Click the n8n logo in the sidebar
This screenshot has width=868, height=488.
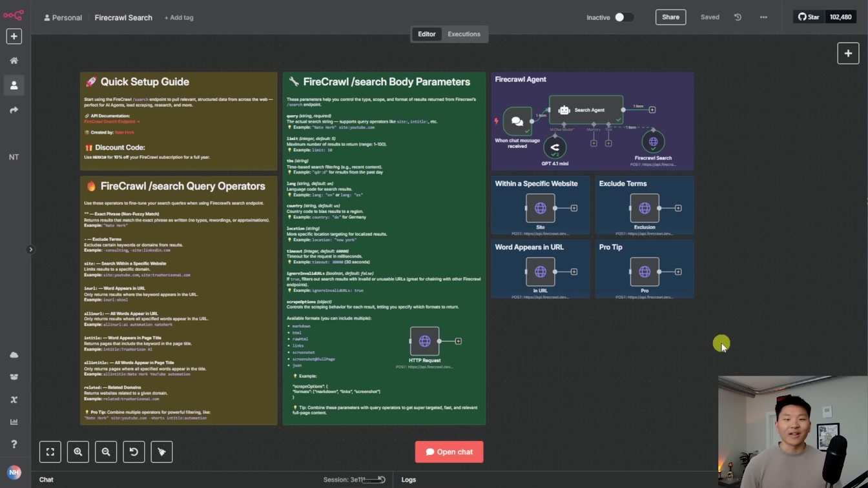click(14, 15)
